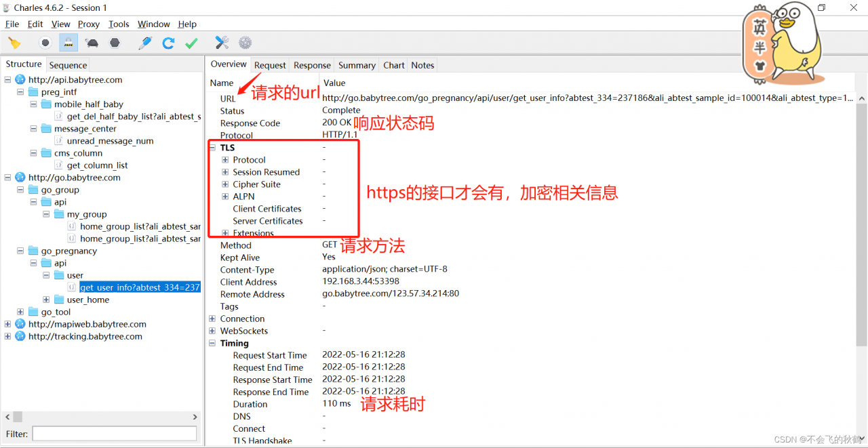This screenshot has width=868, height=448.
Task: Toggle Breakpoints hexagon icon
Action: point(115,43)
